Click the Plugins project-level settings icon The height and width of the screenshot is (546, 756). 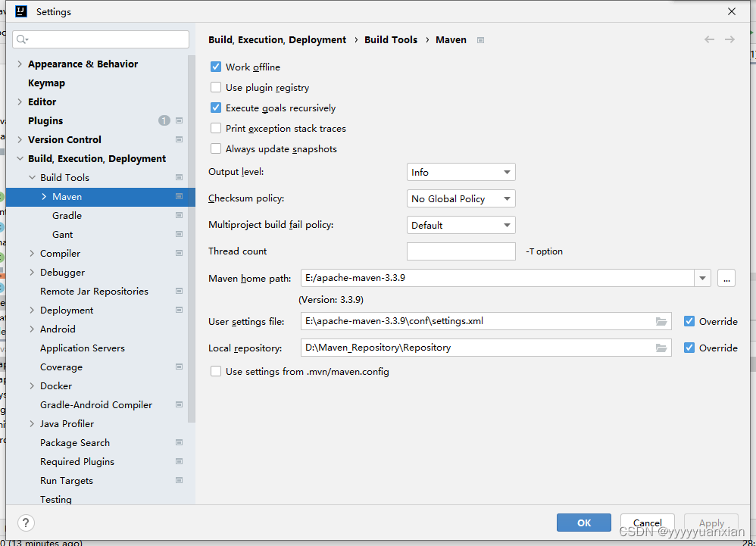point(179,120)
